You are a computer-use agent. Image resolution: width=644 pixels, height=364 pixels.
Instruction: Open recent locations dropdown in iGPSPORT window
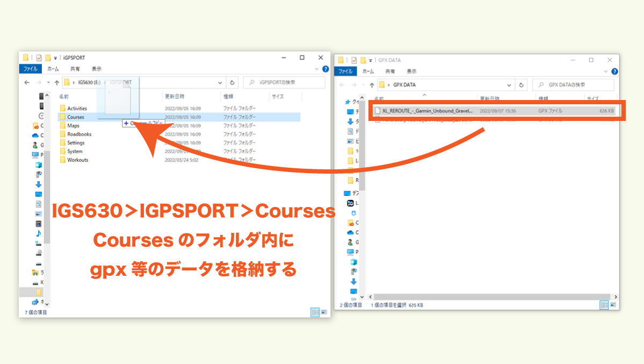[48, 82]
